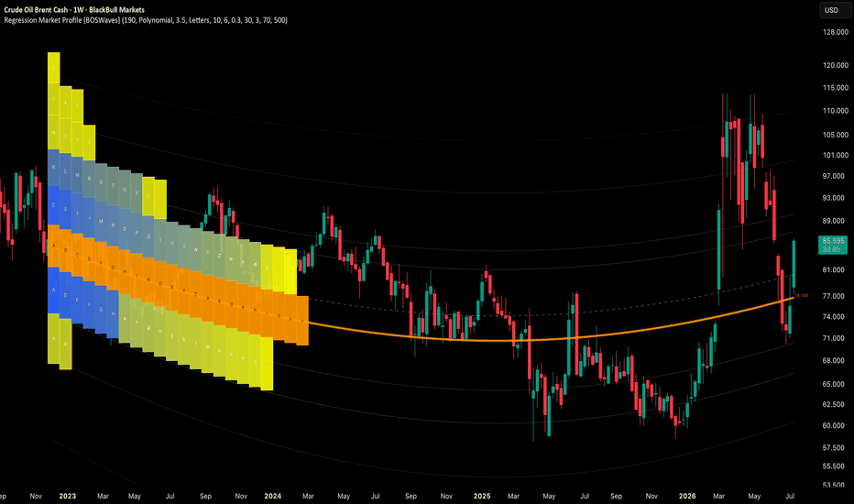The width and height of the screenshot is (854, 504).
Task: Select the 2026 label on time axis
Action: coord(687,496)
